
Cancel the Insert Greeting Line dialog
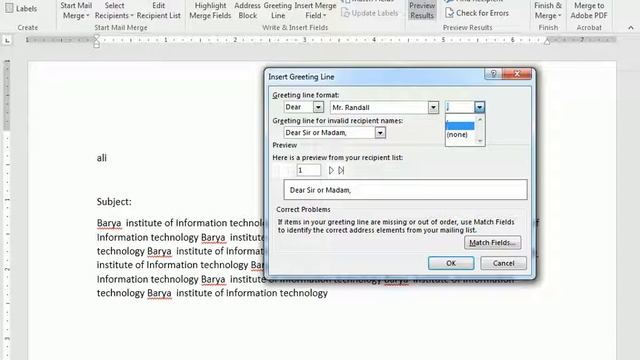pos(503,263)
